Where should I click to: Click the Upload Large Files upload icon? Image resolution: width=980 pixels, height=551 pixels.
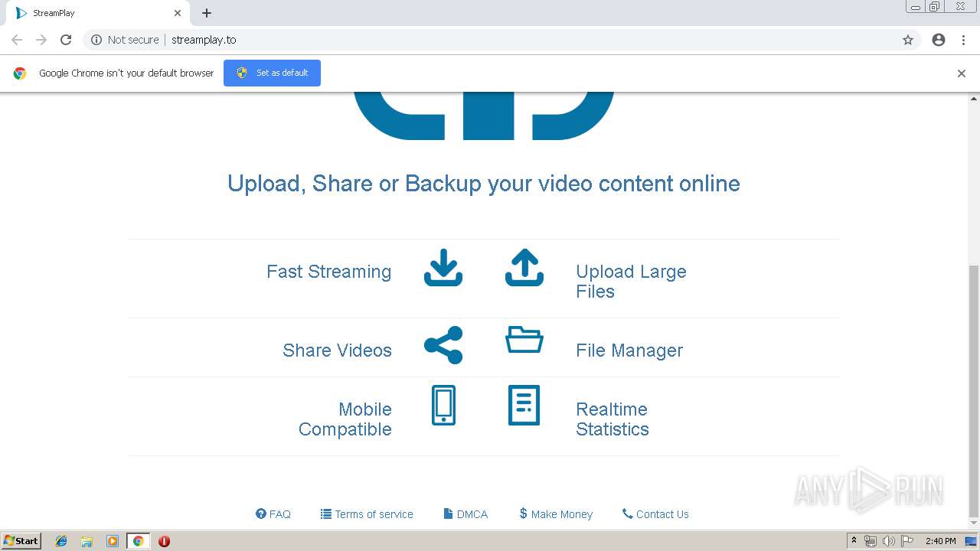(x=524, y=267)
